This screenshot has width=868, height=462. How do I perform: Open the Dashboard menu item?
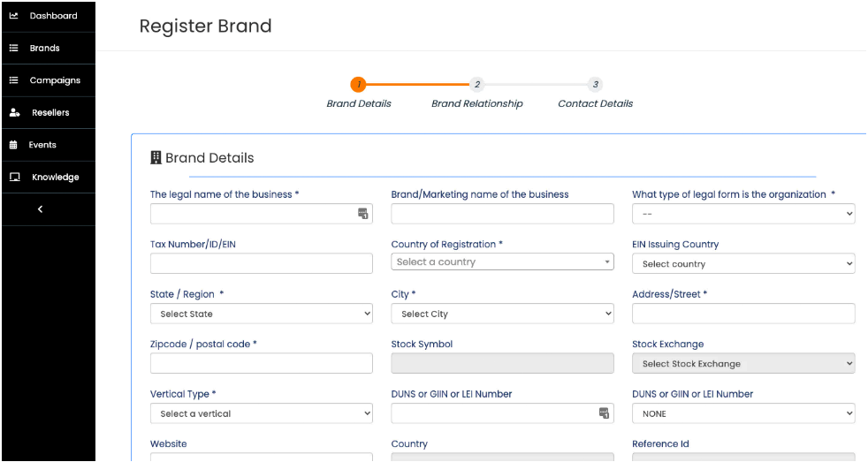(x=48, y=16)
